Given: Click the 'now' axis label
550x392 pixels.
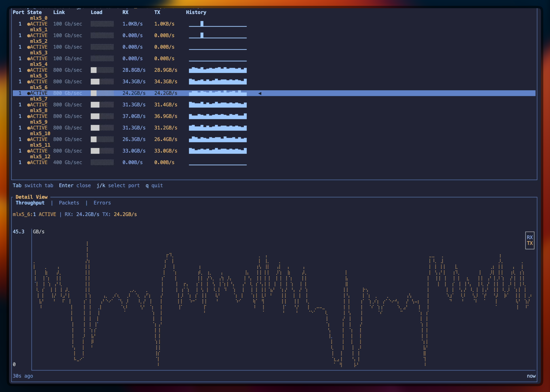Looking at the screenshot, I should click(531, 376).
